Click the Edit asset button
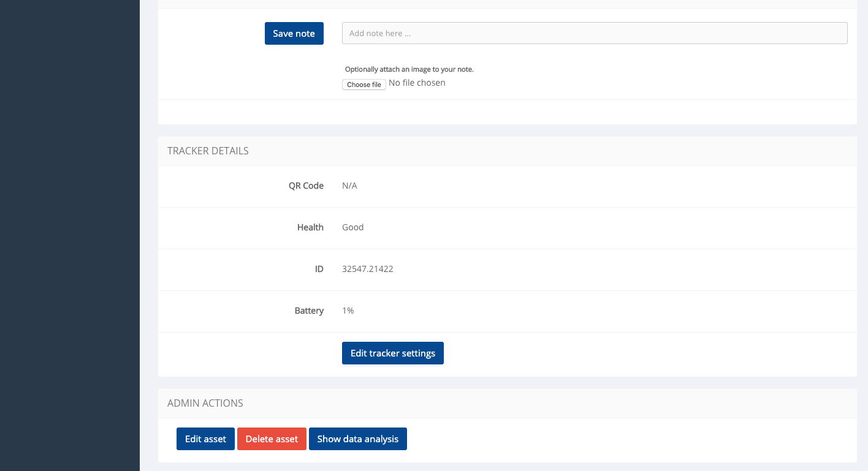This screenshot has height=471, width=868. click(205, 439)
